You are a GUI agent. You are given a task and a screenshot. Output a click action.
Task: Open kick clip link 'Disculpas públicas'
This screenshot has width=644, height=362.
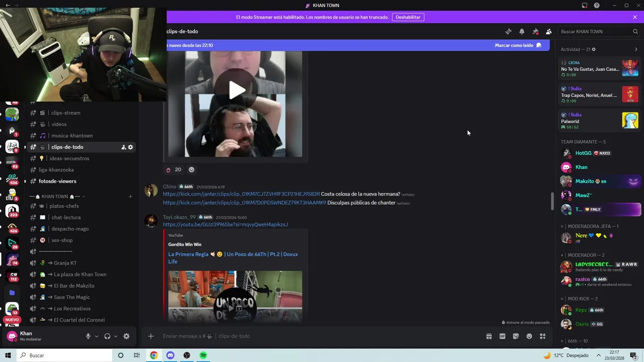coord(245,203)
